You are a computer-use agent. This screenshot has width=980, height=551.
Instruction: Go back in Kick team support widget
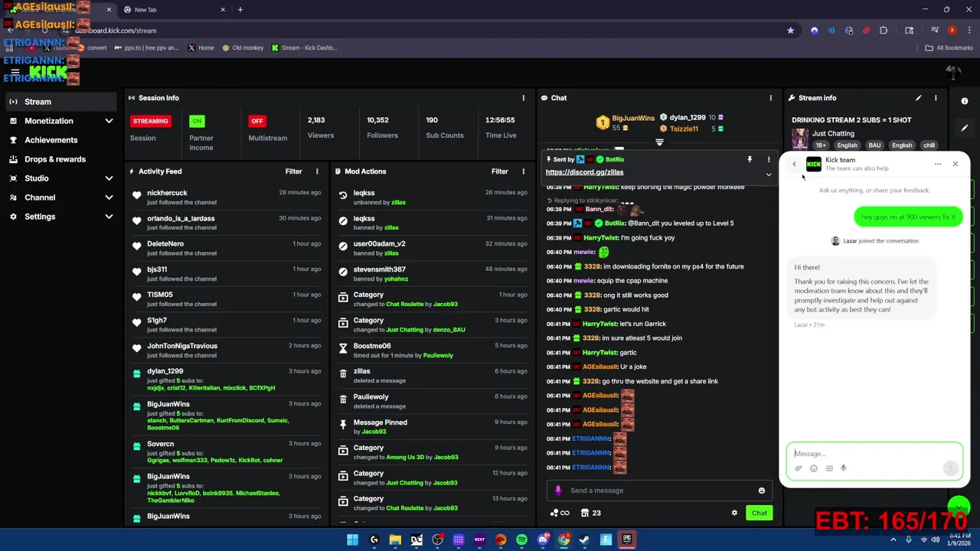[x=794, y=164]
